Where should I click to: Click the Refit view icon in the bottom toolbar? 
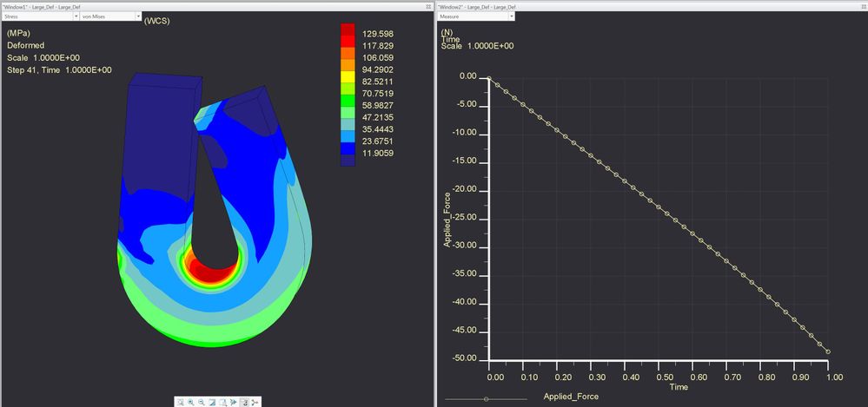click(x=180, y=402)
